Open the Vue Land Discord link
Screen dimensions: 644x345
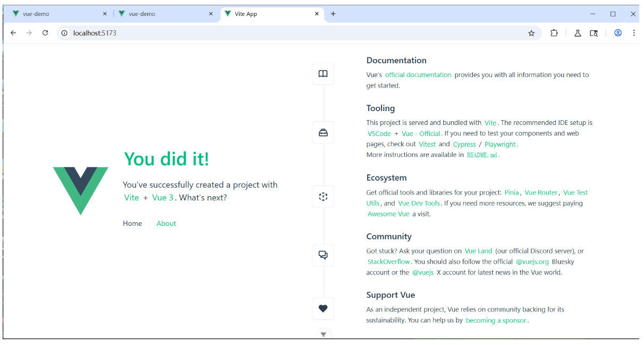pyautogui.click(x=478, y=251)
